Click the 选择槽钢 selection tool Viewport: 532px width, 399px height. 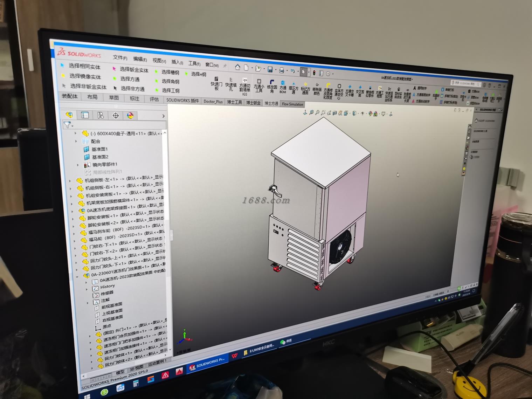167,72
